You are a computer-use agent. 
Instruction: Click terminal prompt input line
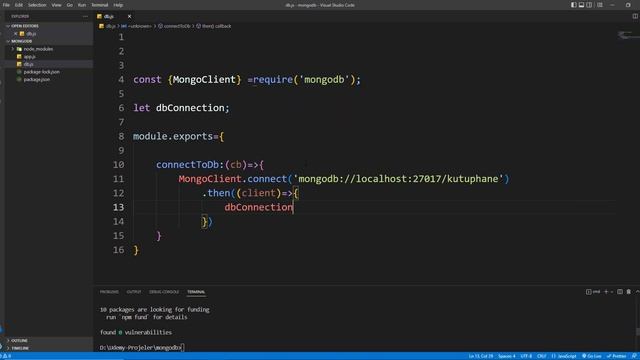pos(142,348)
